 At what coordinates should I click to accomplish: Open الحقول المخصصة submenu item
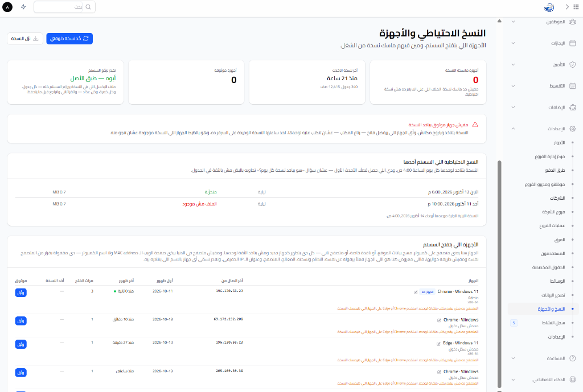pyautogui.click(x=548, y=267)
